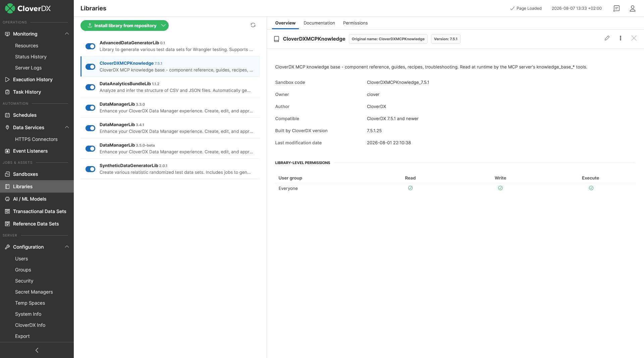Image resolution: width=644 pixels, height=358 pixels.
Task: Open CloverDX Info page
Action: [30, 325]
